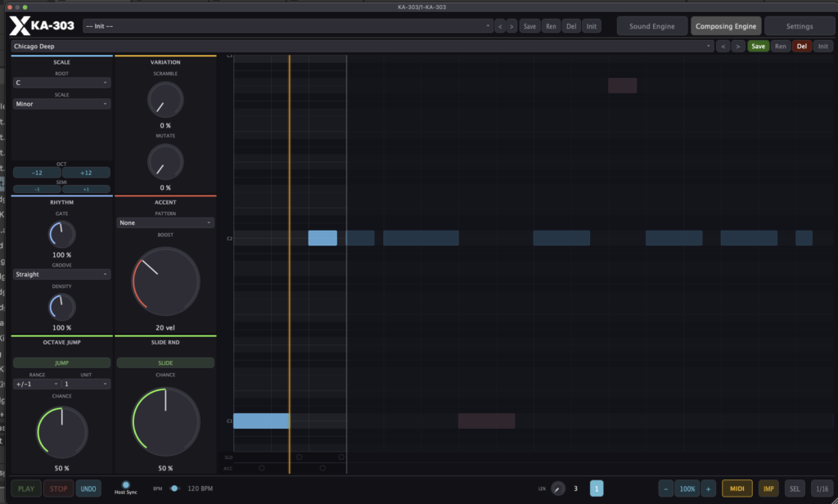The width and height of the screenshot is (838, 504).
Task: Click the IMP import button
Action: point(768,488)
